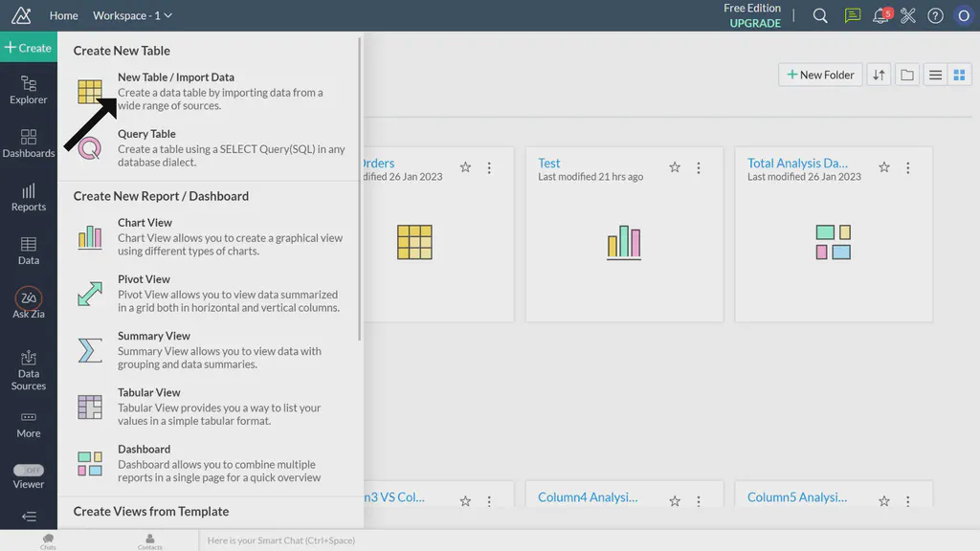Screen dimensions: 980x551
Task: Select New Table / Import Data
Action: (x=175, y=77)
